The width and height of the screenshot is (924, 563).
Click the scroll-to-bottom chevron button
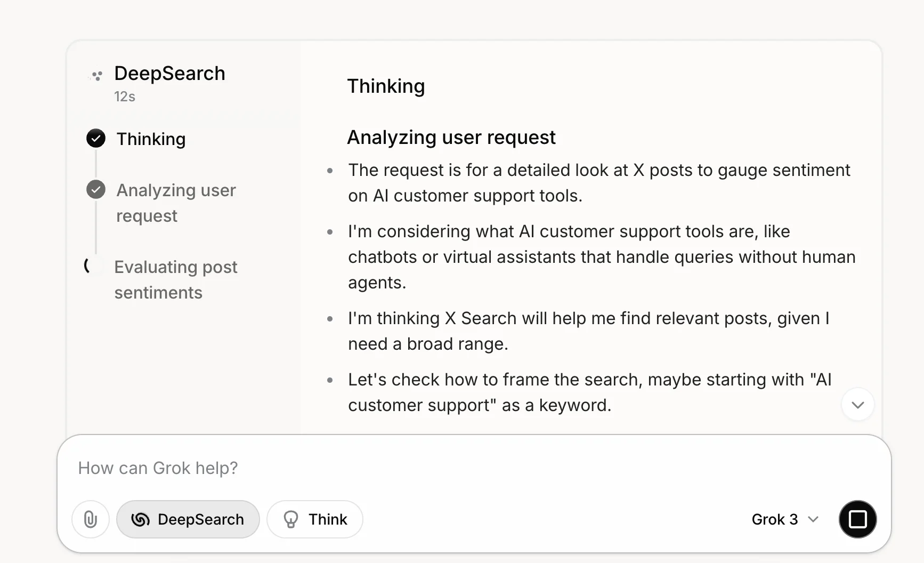pos(858,405)
